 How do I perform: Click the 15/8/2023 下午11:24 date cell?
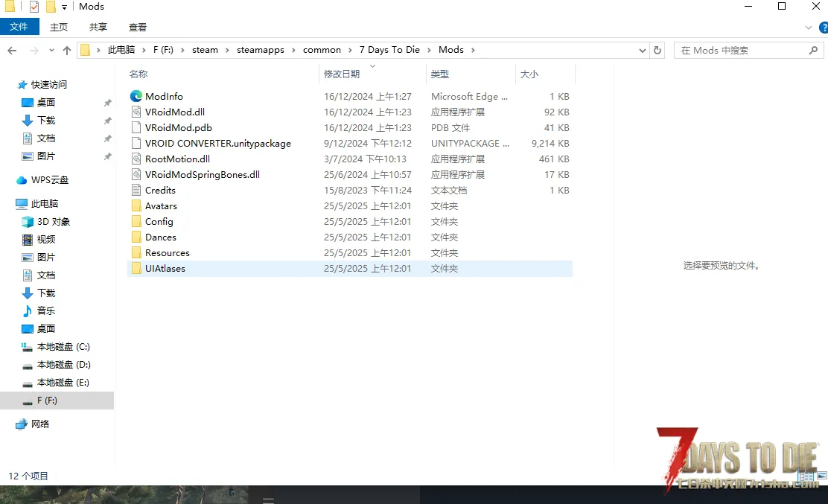tap(368, 190)
